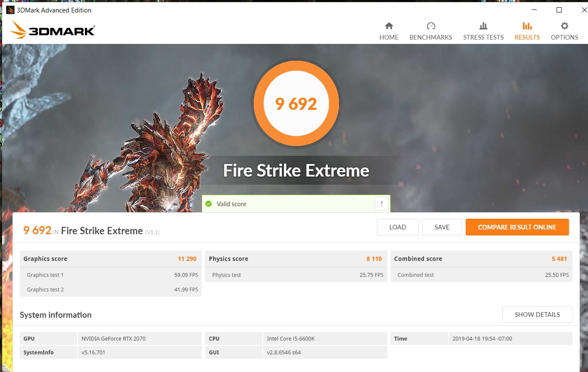Open Benchmarks via the gauge icon
The width and height of the screenshot is (588, 372).
click(431, 26)
